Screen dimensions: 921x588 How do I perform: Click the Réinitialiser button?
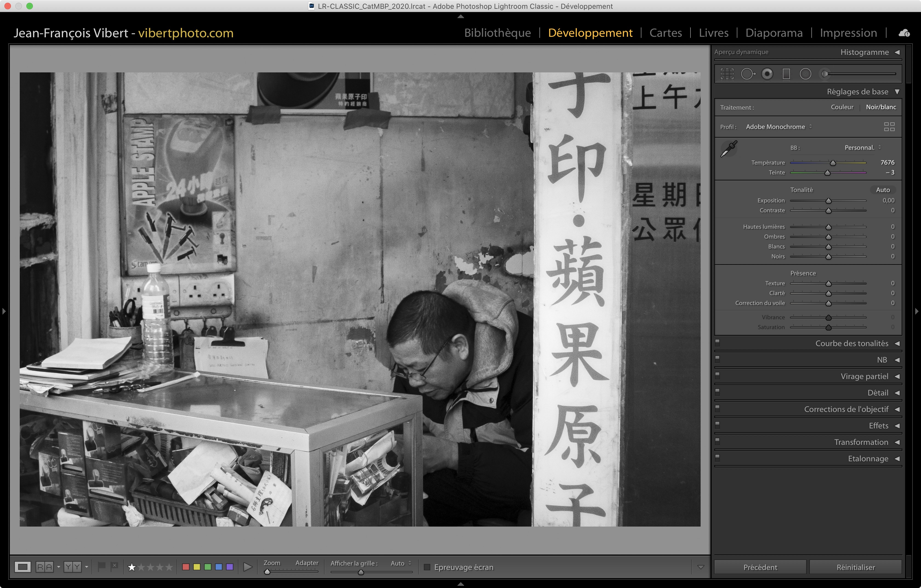click(x=855, y=567)
